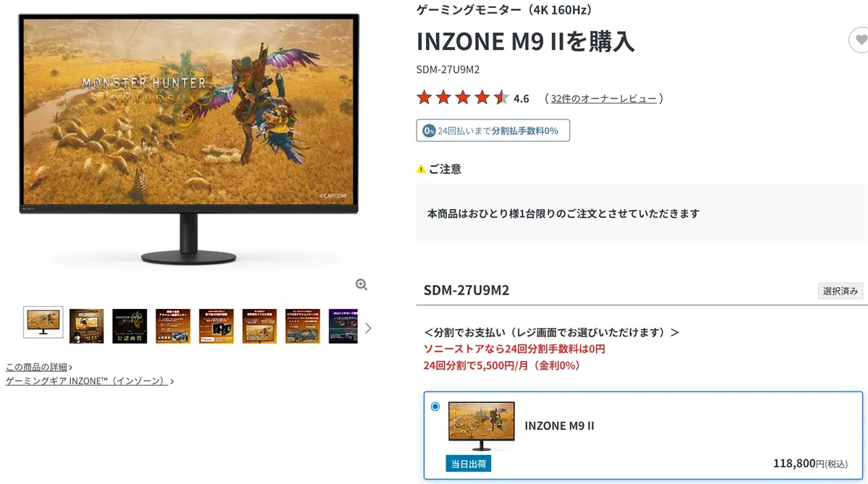Select the INZONE M9 II radio button
This screenshot has height=484, width=868.
point(435,407)
